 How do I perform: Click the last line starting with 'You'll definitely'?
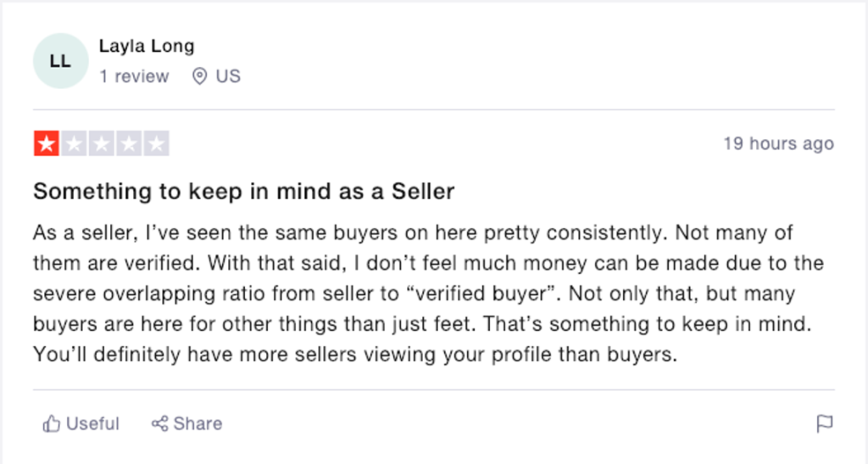tap(355, 355)
